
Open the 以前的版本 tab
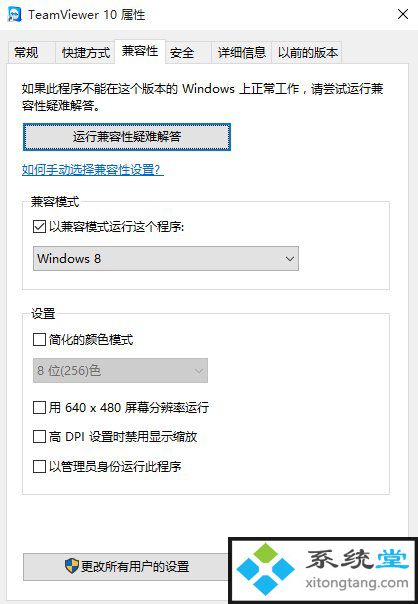307,52
